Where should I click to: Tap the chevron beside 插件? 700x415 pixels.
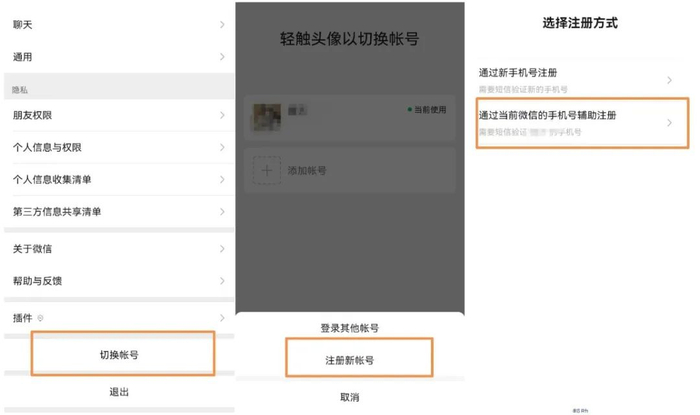222,318
